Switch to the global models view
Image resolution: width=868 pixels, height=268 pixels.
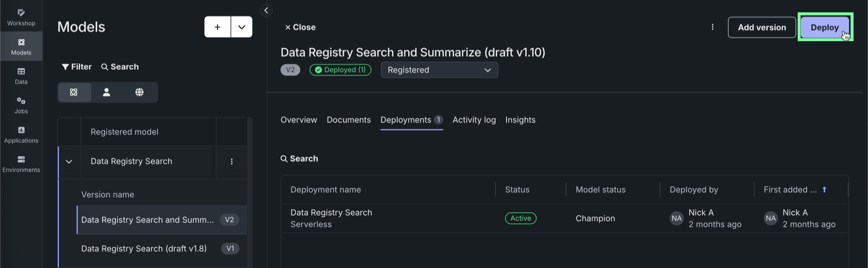(x=139, y=93)
